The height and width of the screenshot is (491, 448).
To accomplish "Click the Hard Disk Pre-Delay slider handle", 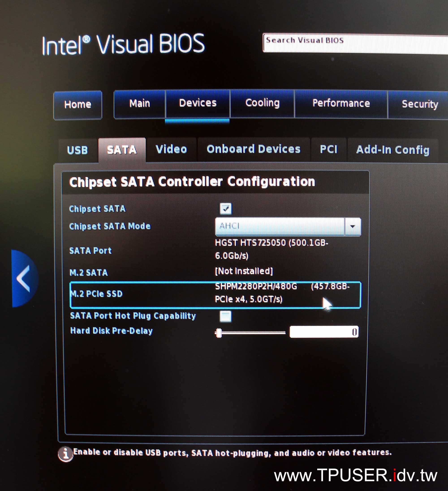I will click(219, 333).
